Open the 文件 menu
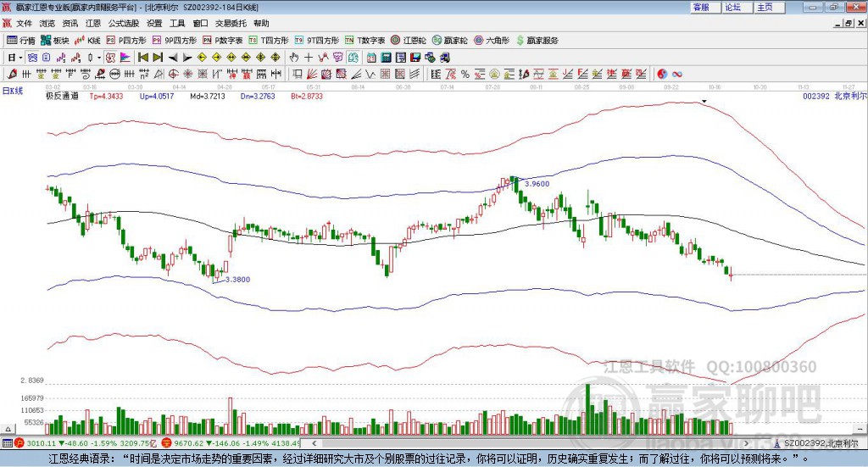Screen dimensions: 868x467 point(25,23)
